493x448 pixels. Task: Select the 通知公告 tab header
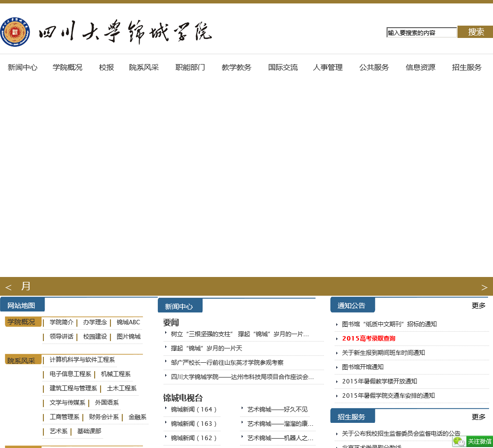coord(352,305)
